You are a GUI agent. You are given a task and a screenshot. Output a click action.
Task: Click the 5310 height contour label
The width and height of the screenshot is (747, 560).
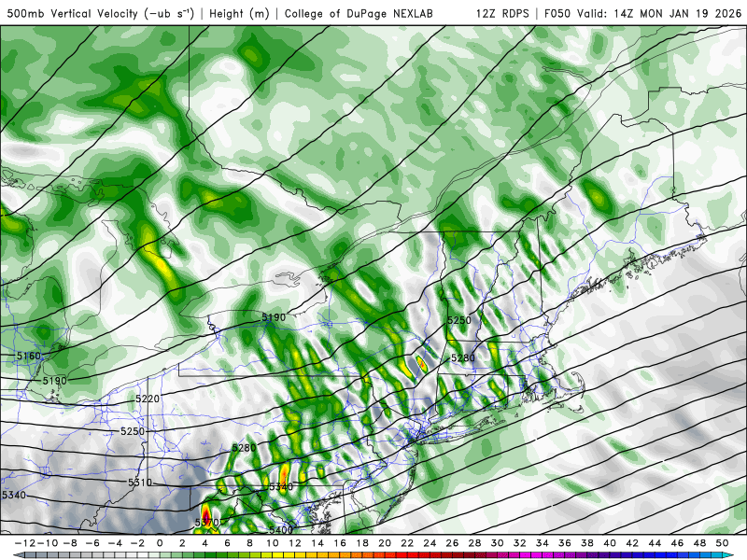tap(139, 483)
